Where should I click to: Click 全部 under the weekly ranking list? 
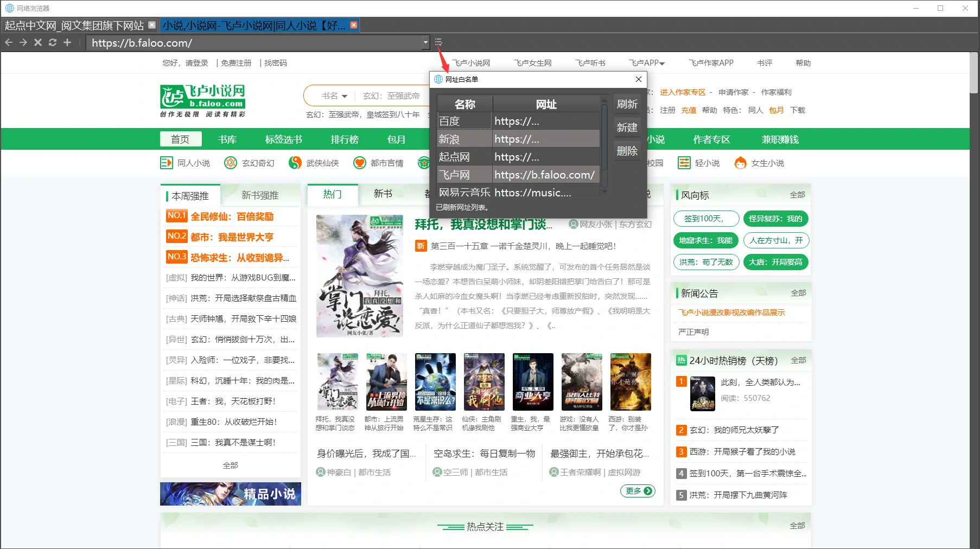click(x=230, y=465)
